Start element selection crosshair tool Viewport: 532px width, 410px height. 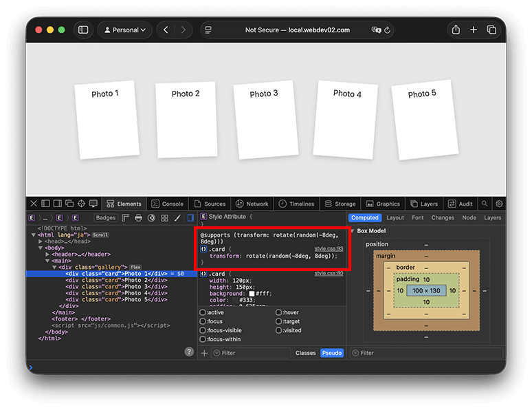click(x=81, y=204)
